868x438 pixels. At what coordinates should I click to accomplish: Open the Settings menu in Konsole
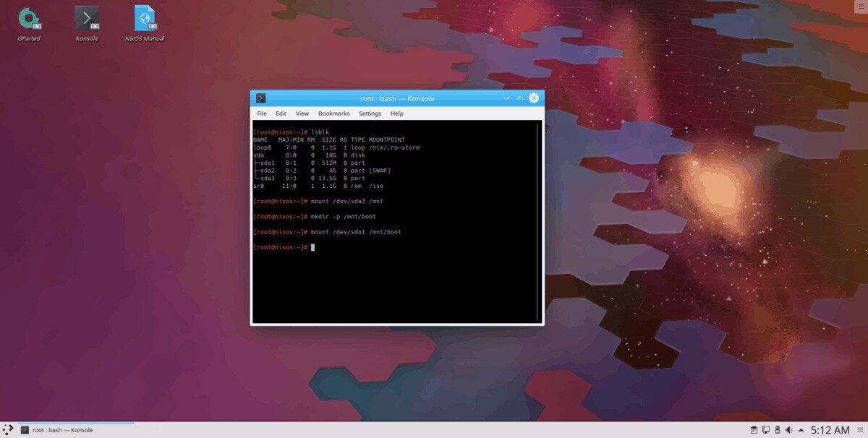pos(370,113)
